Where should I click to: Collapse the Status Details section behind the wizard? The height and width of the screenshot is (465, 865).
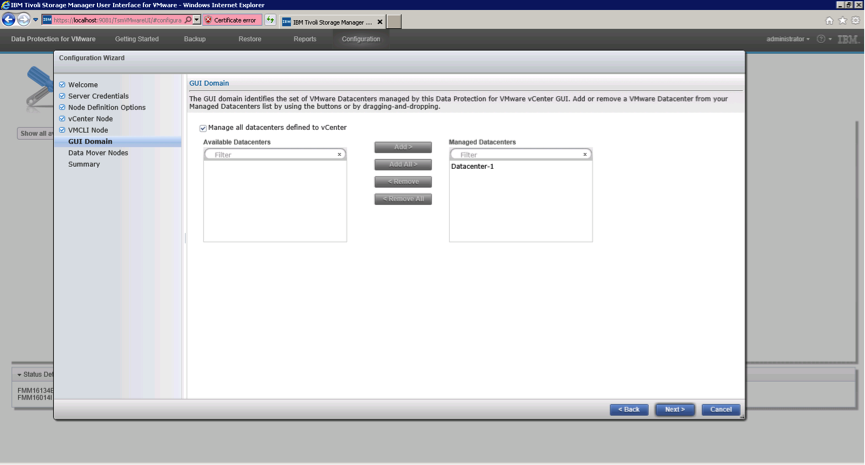pyautogui.click(x=19, y=375)
